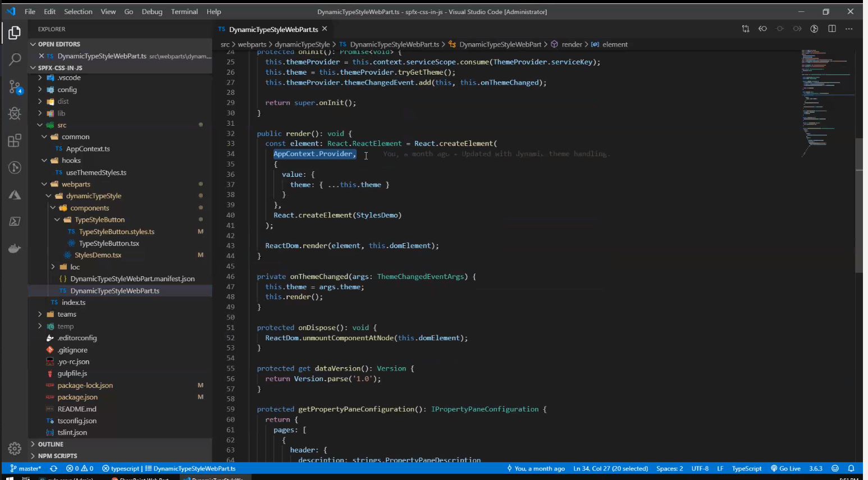Click the master branch indicator
The height and width of the screenshot is (480, 868).
click(x=26, y=468)
